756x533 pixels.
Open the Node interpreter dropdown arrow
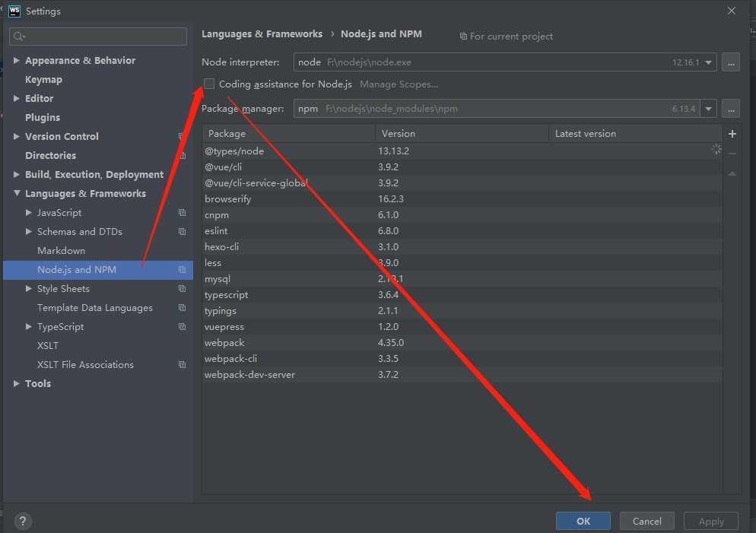point(708,62)
